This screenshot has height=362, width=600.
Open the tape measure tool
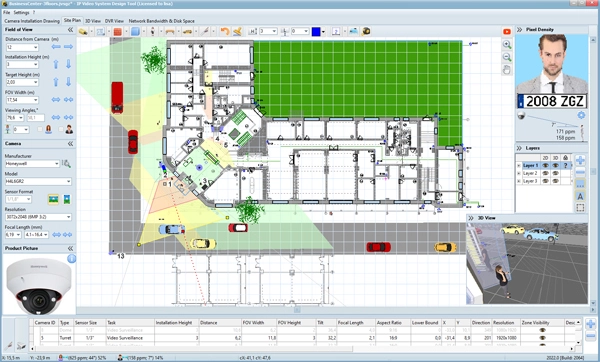[x=366, y=31]
